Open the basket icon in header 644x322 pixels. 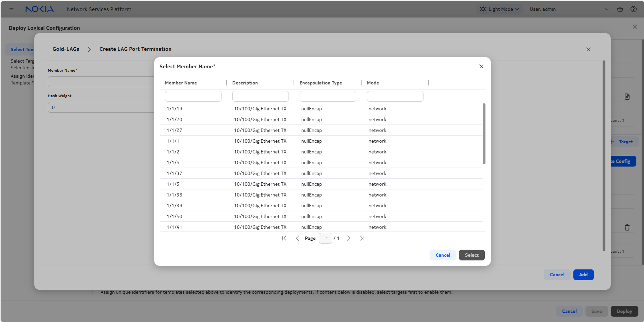pos(620,9)
